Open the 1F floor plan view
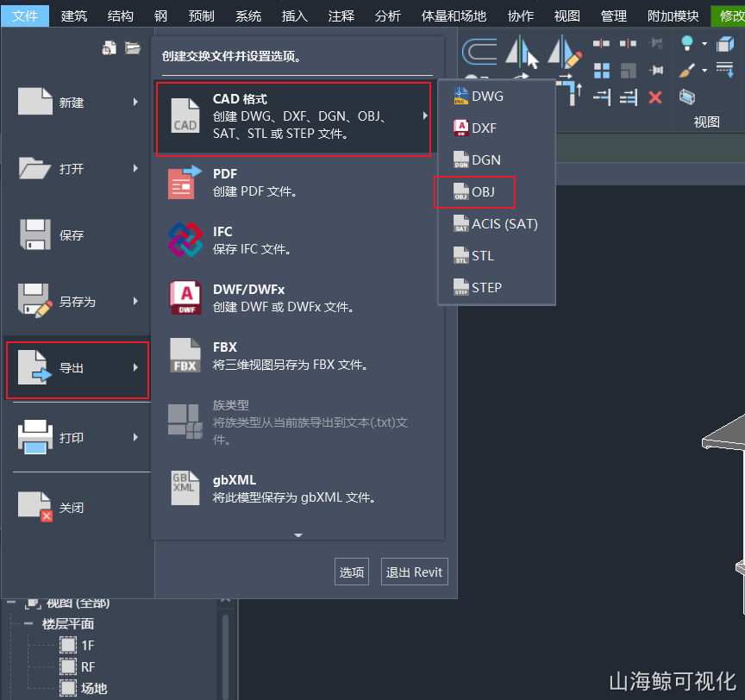The image size is (745, 700). [78, 646]
